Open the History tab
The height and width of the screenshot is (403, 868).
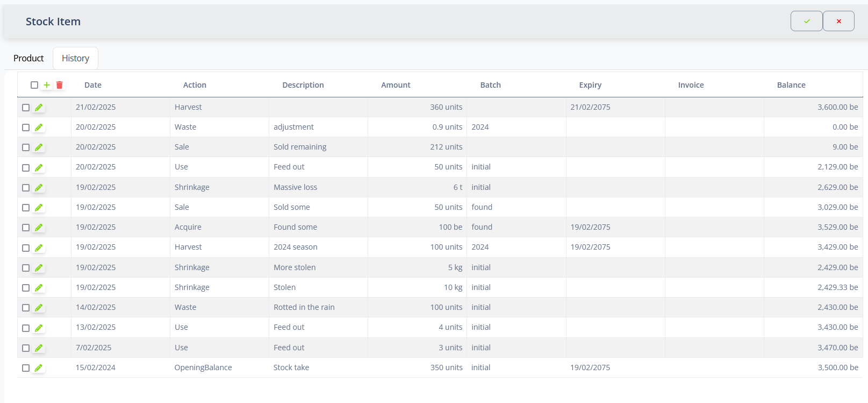click(x=75, y=58)
